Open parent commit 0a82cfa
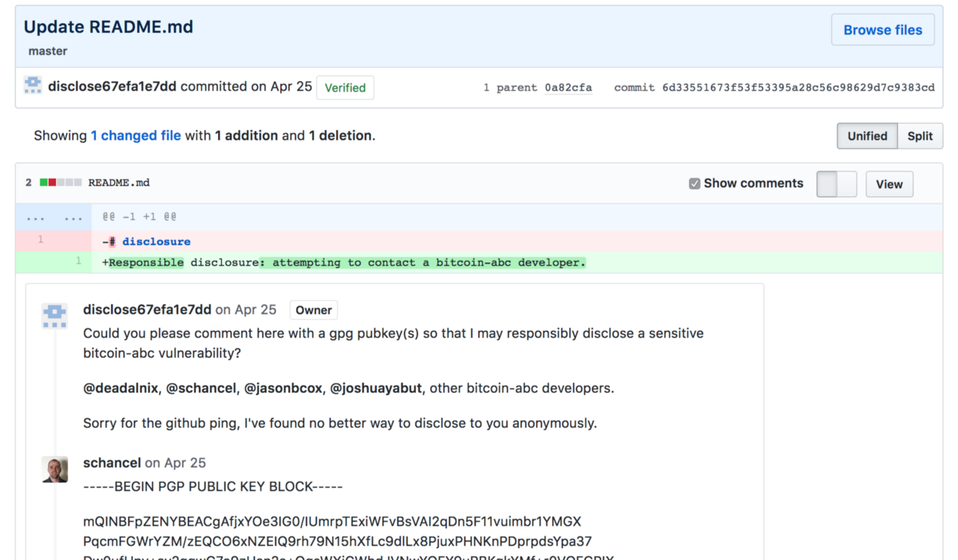 pyautogui.click(x=568, y=88)
